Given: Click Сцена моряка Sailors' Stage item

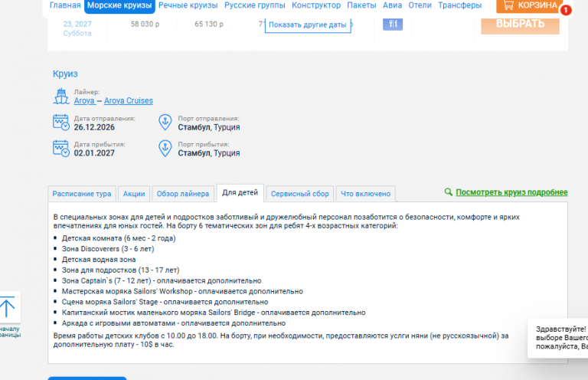Looking at the screenshot, I should 165,302.
